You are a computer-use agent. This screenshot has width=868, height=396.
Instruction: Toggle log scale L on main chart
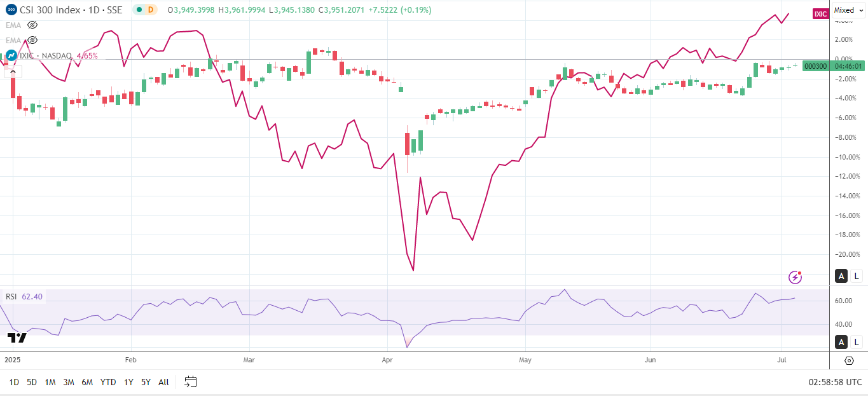click(x=857, y=276)
